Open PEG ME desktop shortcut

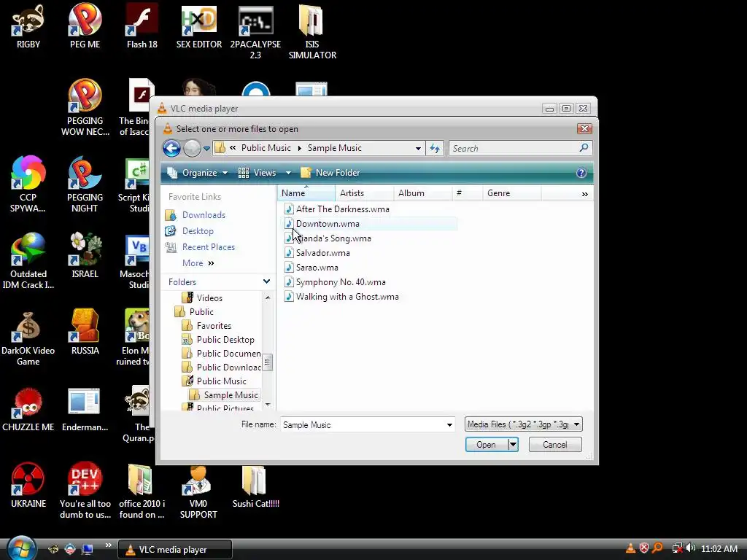[85, 27]
